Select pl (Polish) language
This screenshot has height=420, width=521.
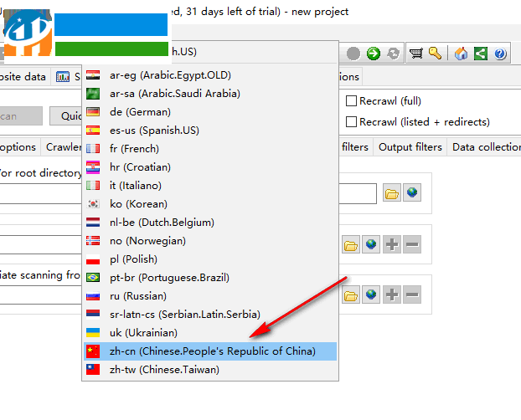[x=210, y=259]
